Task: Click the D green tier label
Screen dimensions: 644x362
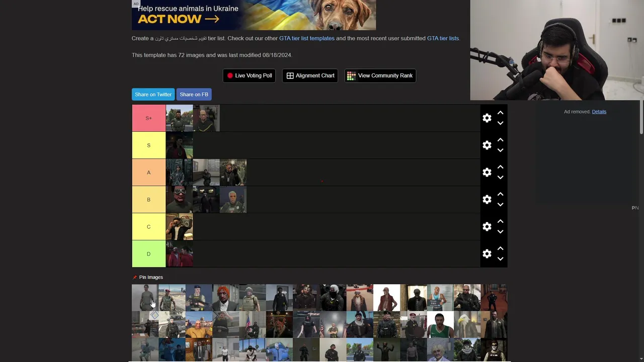Action: 148,254
